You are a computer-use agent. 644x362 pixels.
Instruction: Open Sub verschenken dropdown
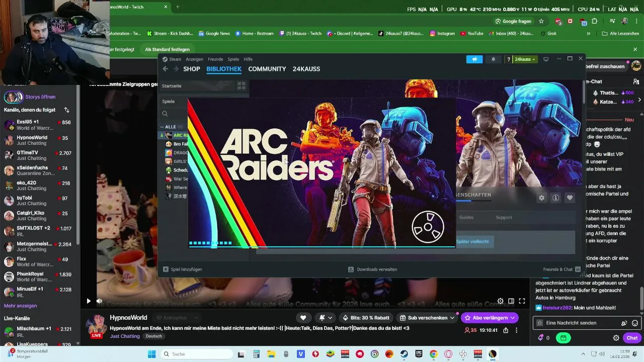coord(427,318)
